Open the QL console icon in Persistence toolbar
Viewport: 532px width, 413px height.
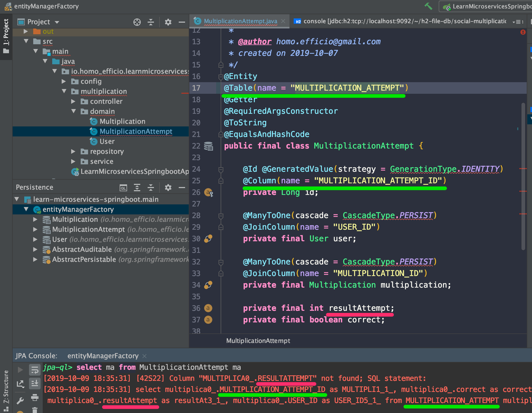[x=123, y=188]
